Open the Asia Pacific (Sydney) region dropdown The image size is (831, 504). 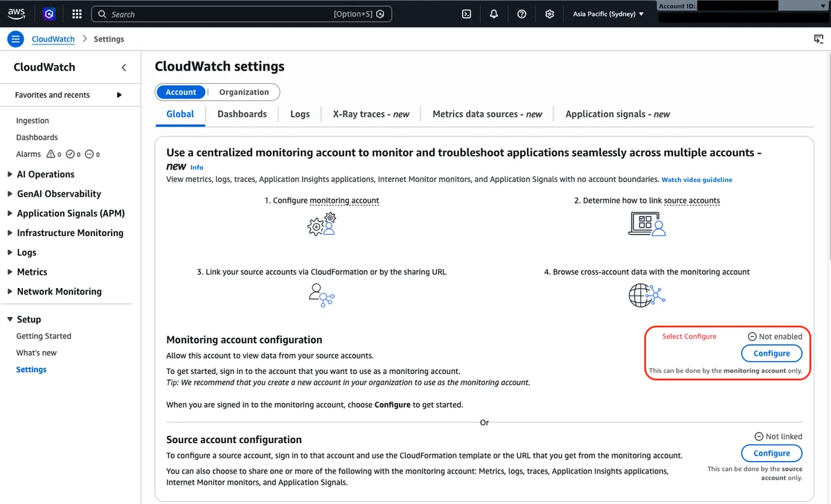pos(608,14)
